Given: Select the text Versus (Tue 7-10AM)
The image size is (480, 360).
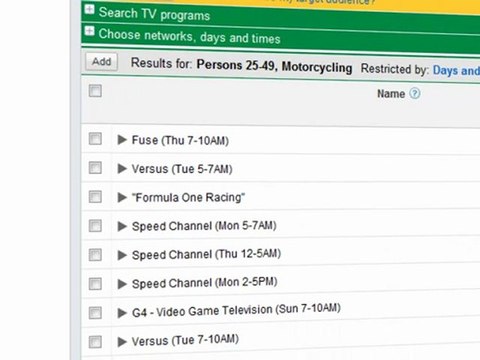Looking at the screenshot, I should pos(185,340).
